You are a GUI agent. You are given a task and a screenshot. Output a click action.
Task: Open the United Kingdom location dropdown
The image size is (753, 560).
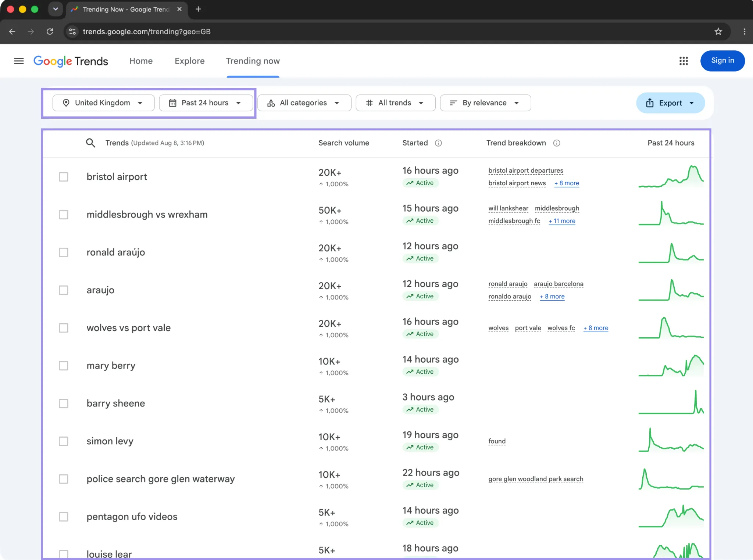point(103,103)
